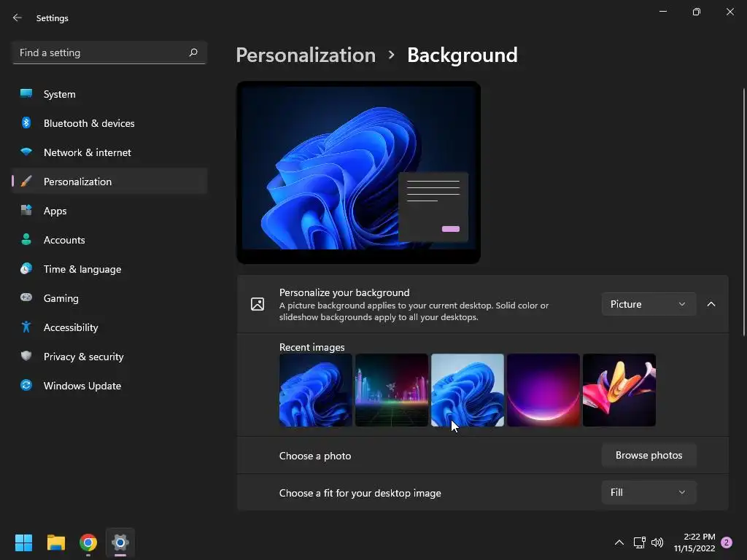Click the back arrow in Settings header
The width and height of the screenshot is (747, 560).
18,17
